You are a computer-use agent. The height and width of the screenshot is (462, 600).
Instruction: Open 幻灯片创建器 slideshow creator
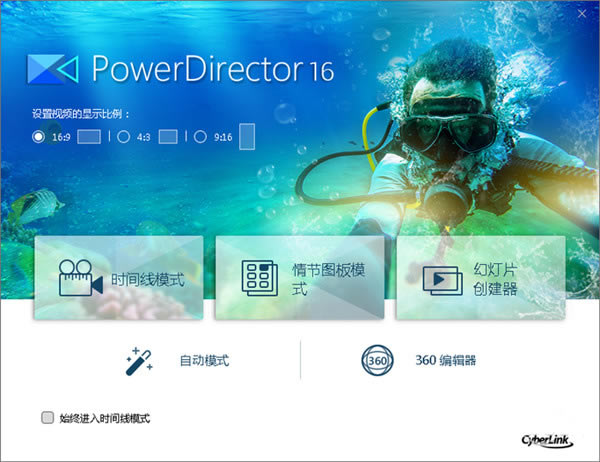pyautogui.click(x=481, y=278)
